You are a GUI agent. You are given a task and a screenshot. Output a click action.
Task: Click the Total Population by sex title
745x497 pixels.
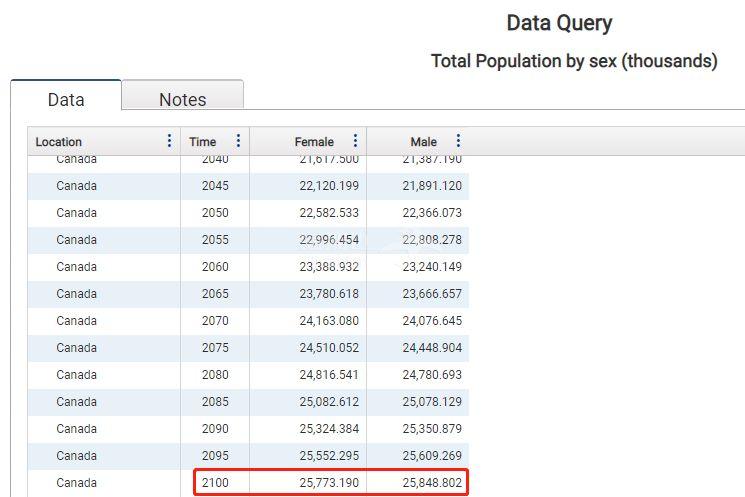click(574, 61)
